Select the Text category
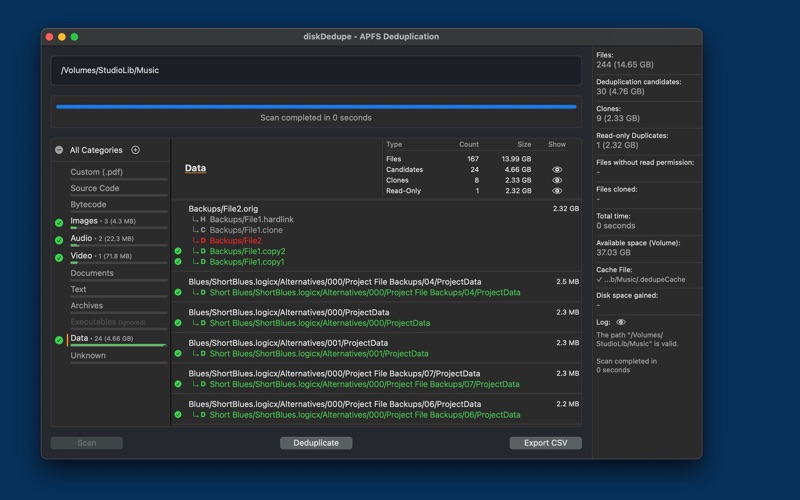800x500 pixels. (x=78, y=289)
